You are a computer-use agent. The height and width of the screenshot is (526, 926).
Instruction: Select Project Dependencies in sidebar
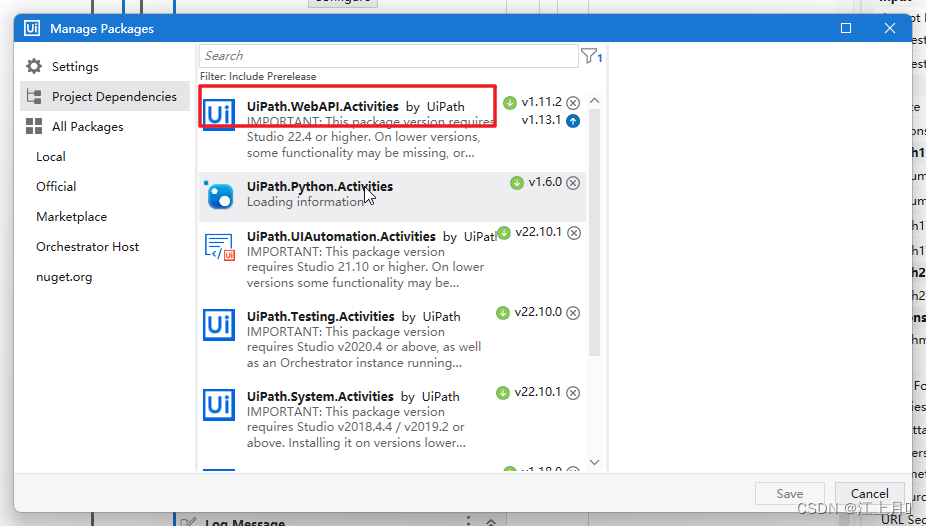click(x=105, y=96)
